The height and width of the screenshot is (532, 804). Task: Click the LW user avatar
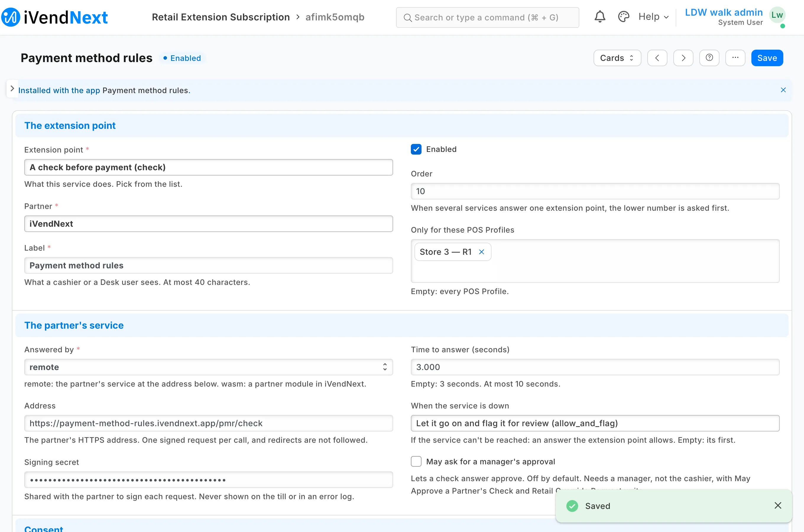777,15
